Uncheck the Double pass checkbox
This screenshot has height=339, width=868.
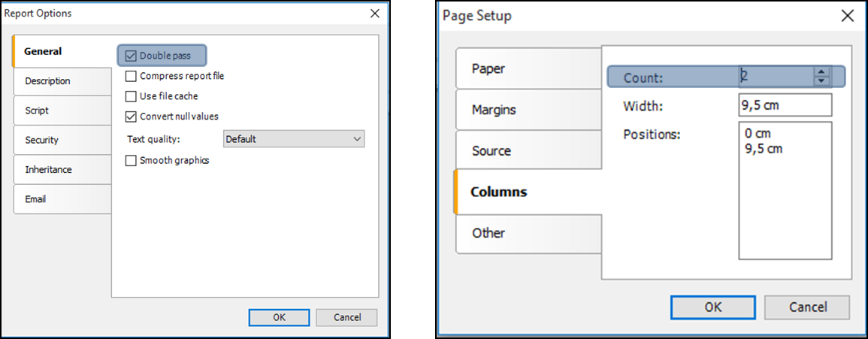(132, 56)
